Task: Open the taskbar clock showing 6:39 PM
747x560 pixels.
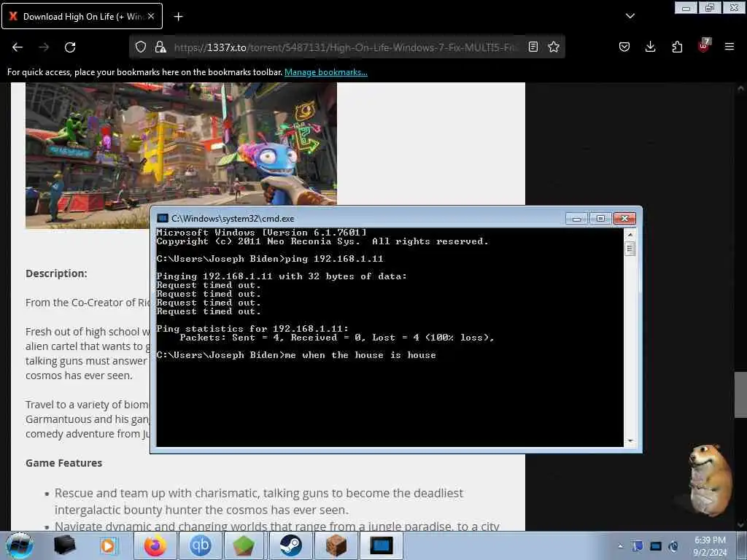Action: click(710, 546)
